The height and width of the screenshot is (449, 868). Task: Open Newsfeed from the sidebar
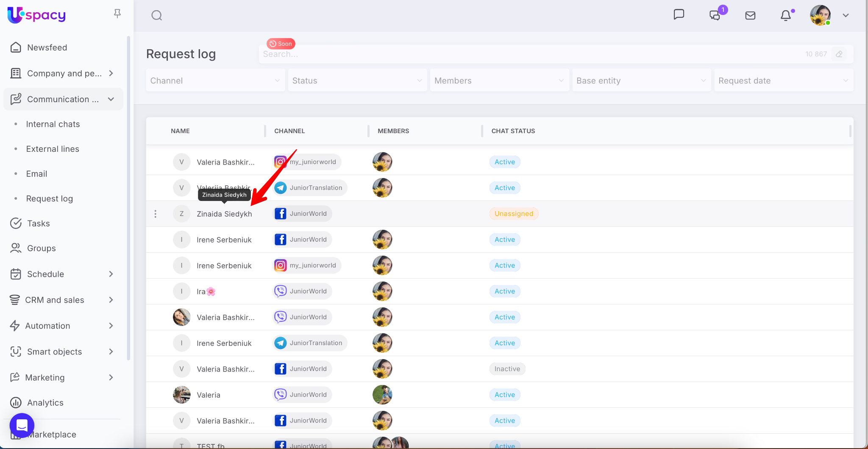[x=47, y=47]
